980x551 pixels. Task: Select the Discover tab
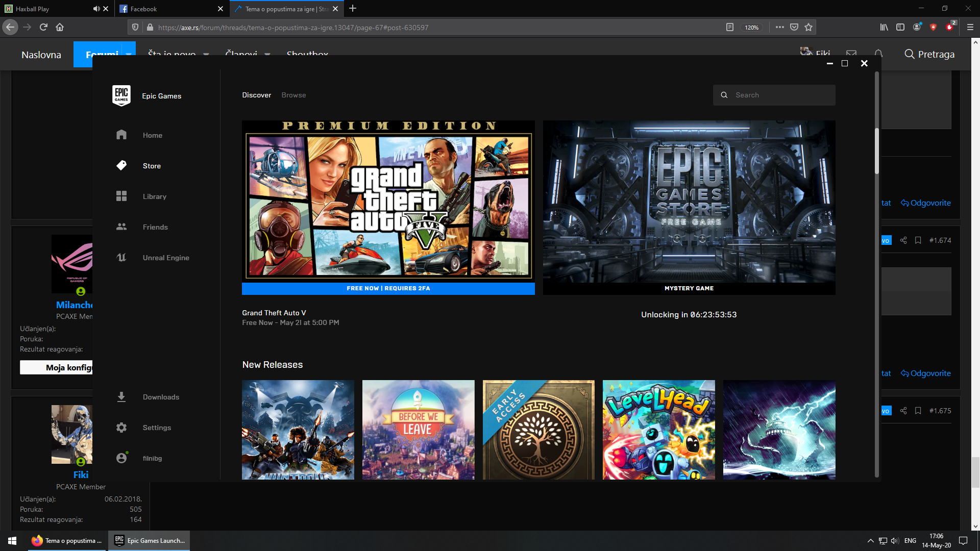point(256,95)
